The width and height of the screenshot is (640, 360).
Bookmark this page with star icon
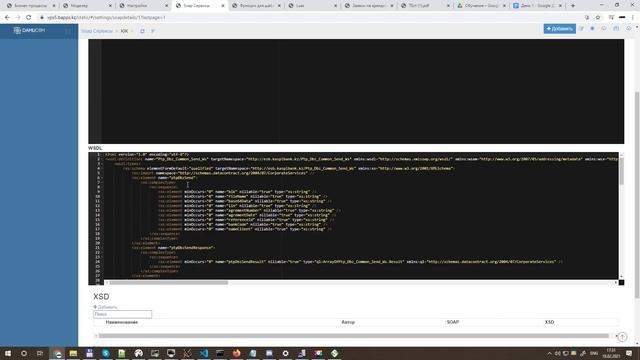[x=598, y=18]
